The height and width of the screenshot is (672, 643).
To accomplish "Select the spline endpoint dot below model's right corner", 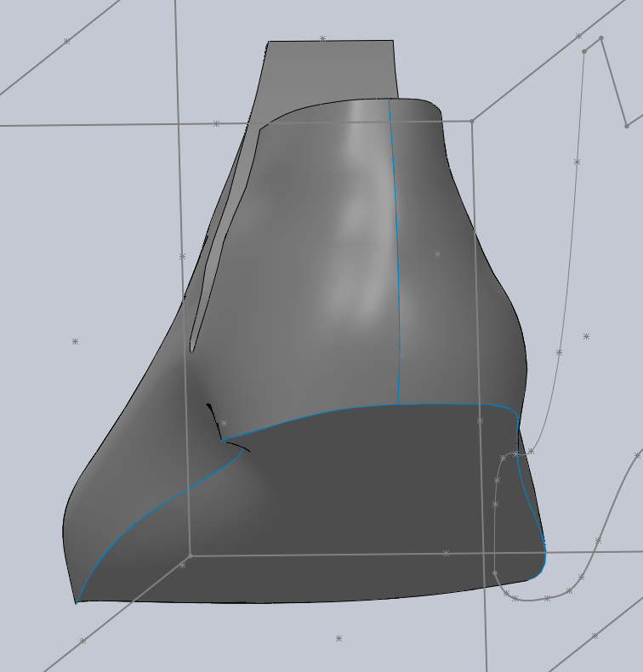I will coord(495,572).
